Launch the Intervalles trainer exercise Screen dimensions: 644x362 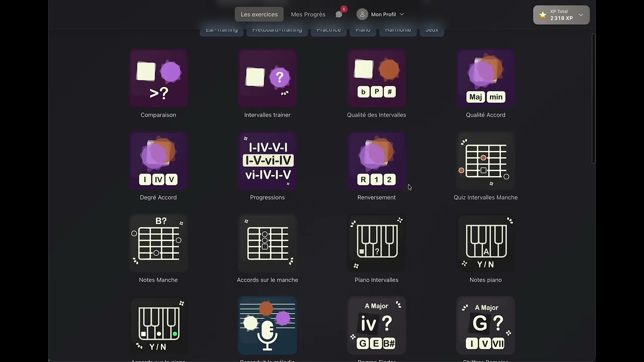tap(267, 78)
